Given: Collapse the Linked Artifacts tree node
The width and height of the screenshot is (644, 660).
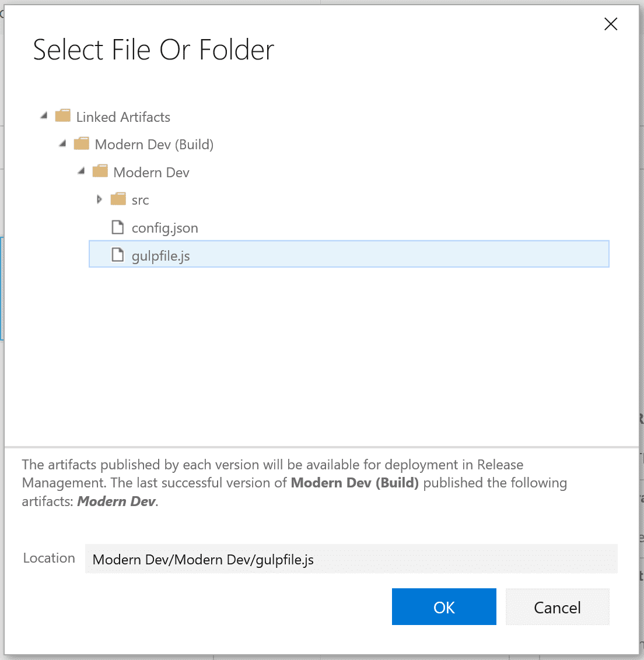Looking at the screenshot, I should click(44, 115).
